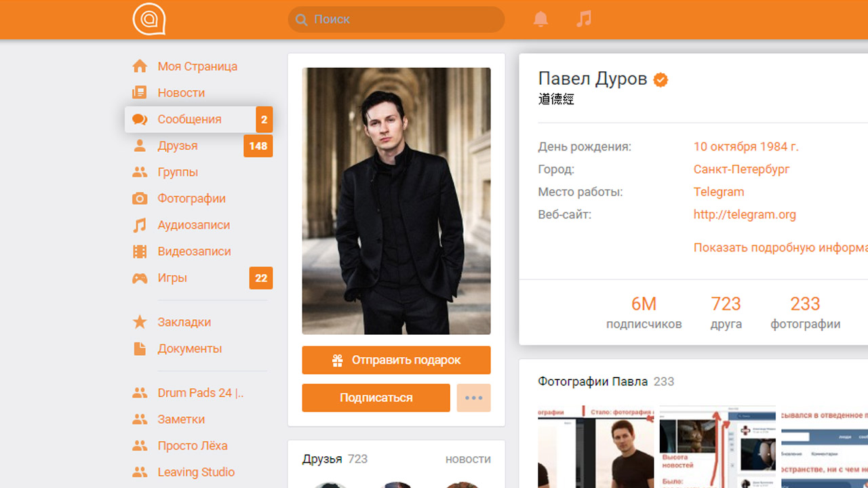The height and width of the screenshot is (488, 868).
Task: Click the notification bell in the top bar
Action: [540, 19]
